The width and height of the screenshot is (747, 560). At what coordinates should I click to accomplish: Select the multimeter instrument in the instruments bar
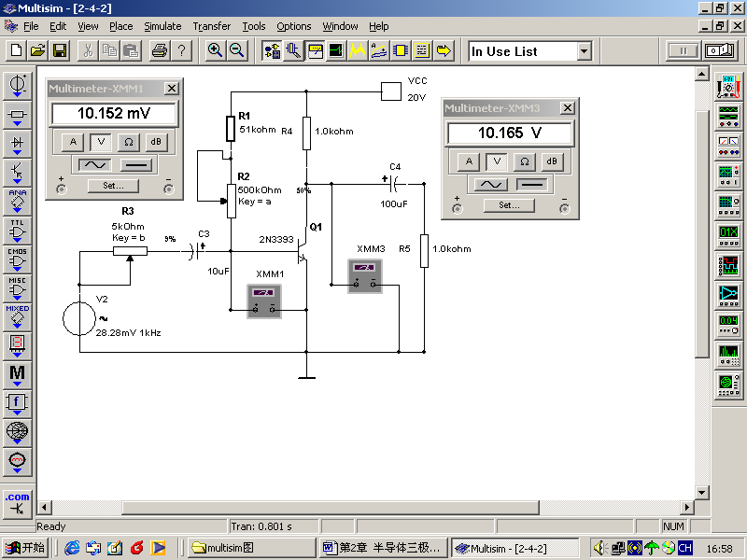728,87
